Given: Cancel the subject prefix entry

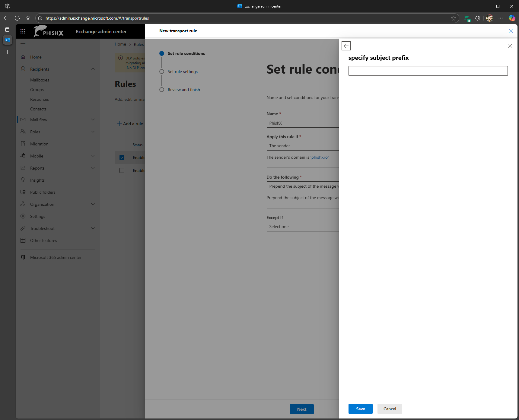Looking at the screenshot, I should click(x=390, y=409).
